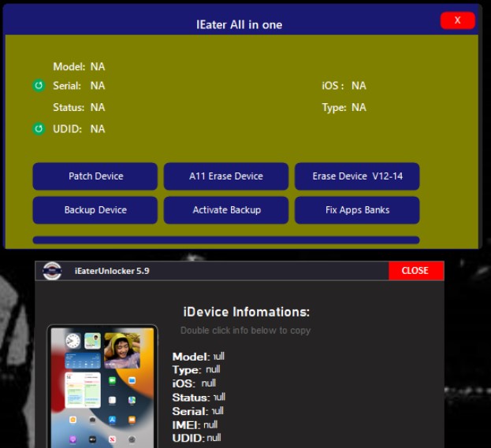Click the iOS null value in iEaterUnlocker
This screenshot has width=491, height=448.
tap(209, 383)
